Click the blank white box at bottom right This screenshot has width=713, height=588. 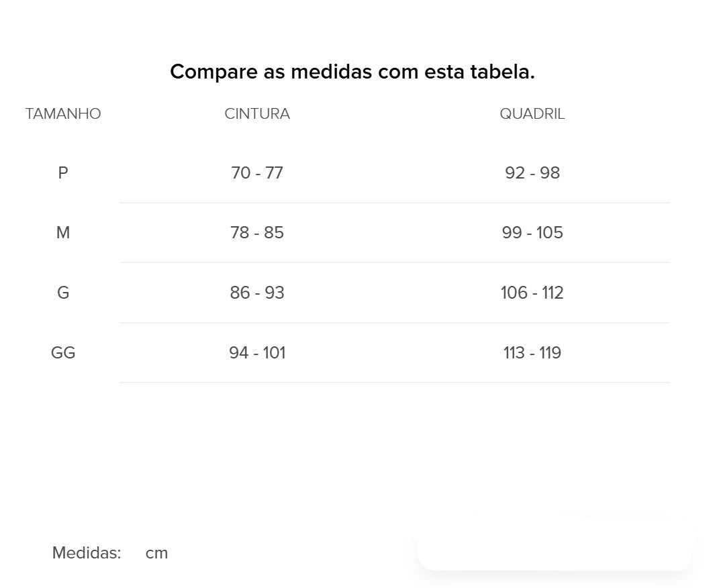click(x=555, y=544)
